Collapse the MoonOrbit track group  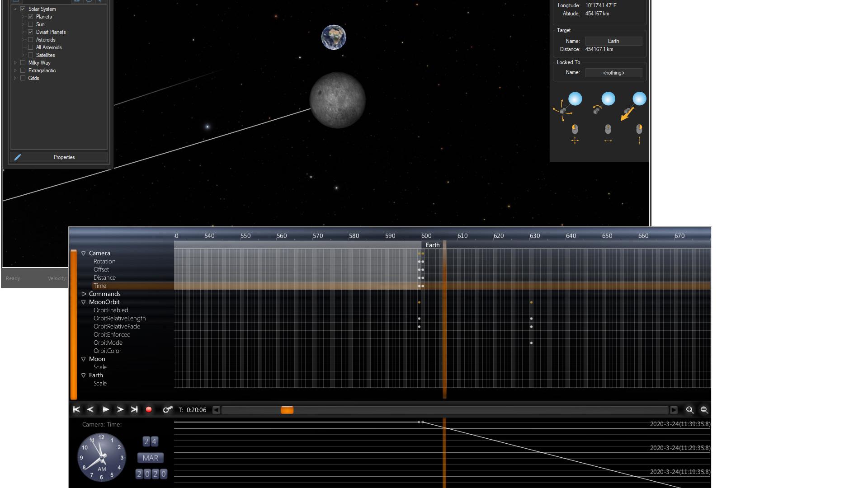coord(84,302)
